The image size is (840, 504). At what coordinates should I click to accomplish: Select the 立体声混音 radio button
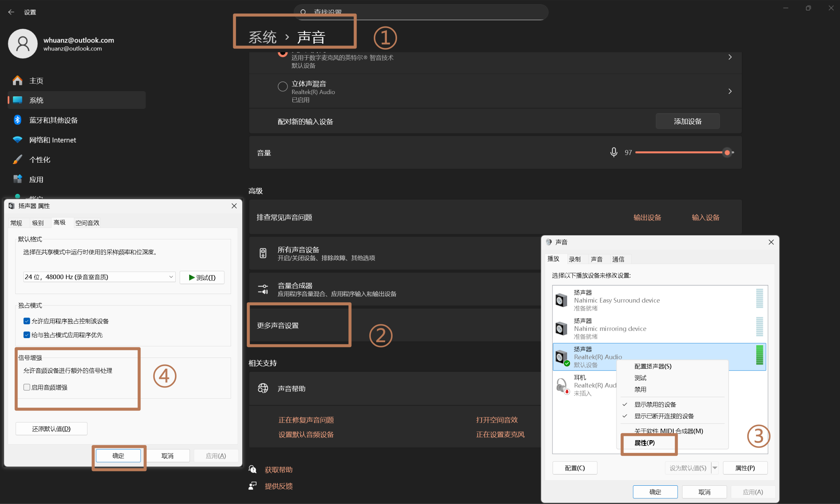(x=282, y=87)
